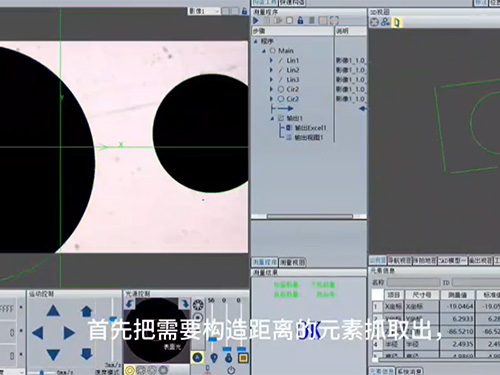Select the Lin2 line step

(292, 70)
